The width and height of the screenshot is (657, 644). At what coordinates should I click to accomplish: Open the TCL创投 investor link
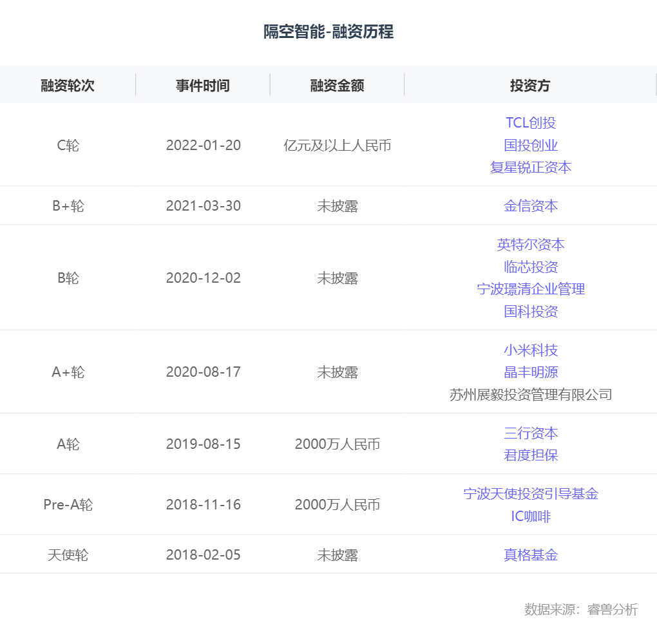tap(531, 123)
